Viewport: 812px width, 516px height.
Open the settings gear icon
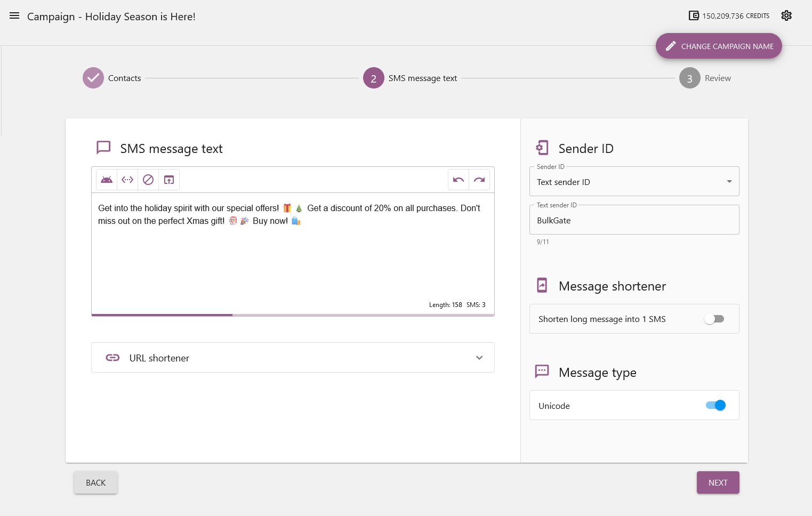click(x=786, y=15)
